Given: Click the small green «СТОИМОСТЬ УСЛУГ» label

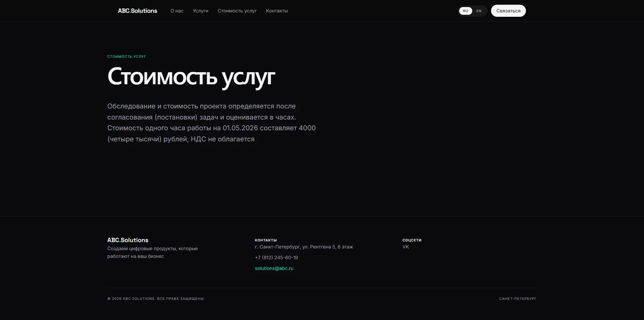Looking at the screenshot, I should pos(126,56).
